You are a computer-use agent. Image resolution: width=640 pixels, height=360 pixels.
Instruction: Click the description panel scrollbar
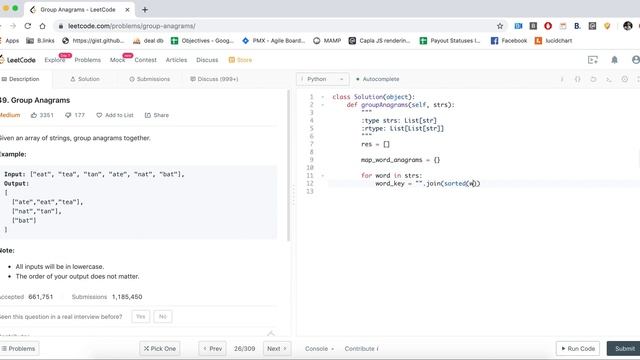point(289,165)
